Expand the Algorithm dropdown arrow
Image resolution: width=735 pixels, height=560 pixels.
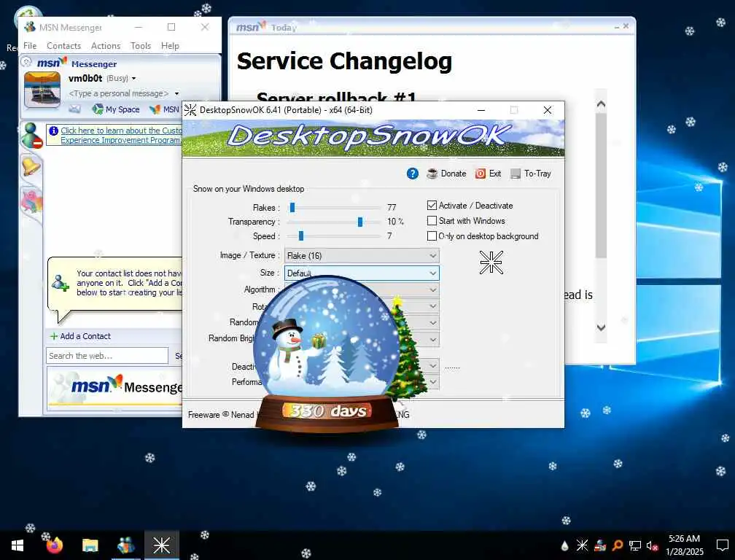[x=432, y=289]
